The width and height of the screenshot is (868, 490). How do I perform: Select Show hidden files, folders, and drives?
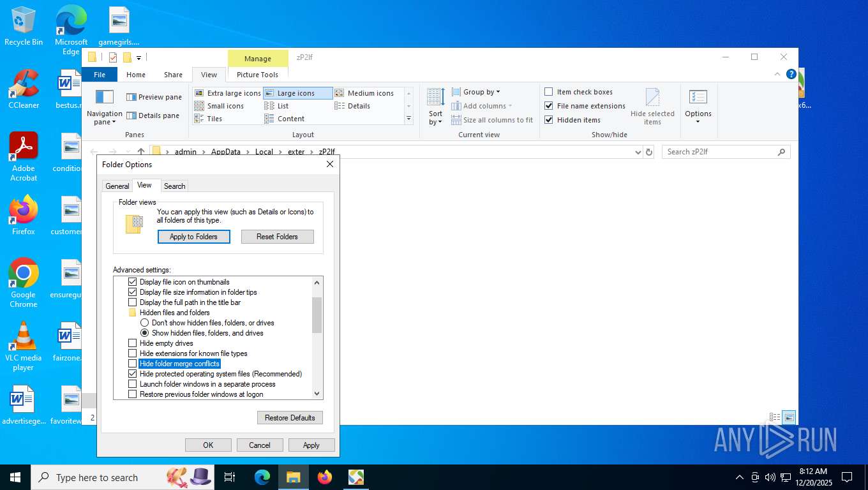pyautogui.click(x=145, y=333)
